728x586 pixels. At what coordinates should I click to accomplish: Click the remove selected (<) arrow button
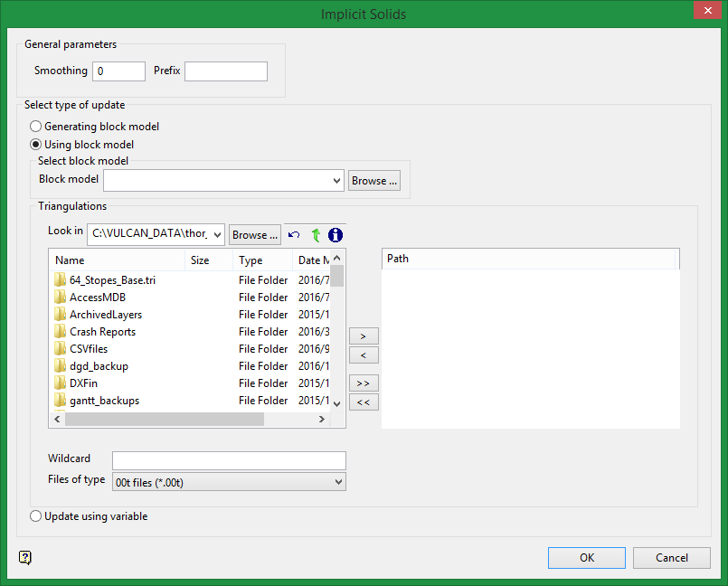pyautogui.click(x=364, y=355)
